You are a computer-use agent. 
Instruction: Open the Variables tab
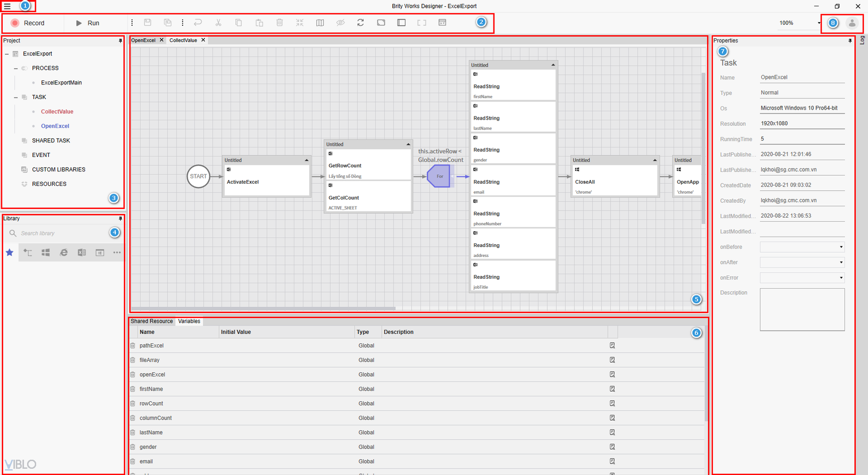[189, 321]
